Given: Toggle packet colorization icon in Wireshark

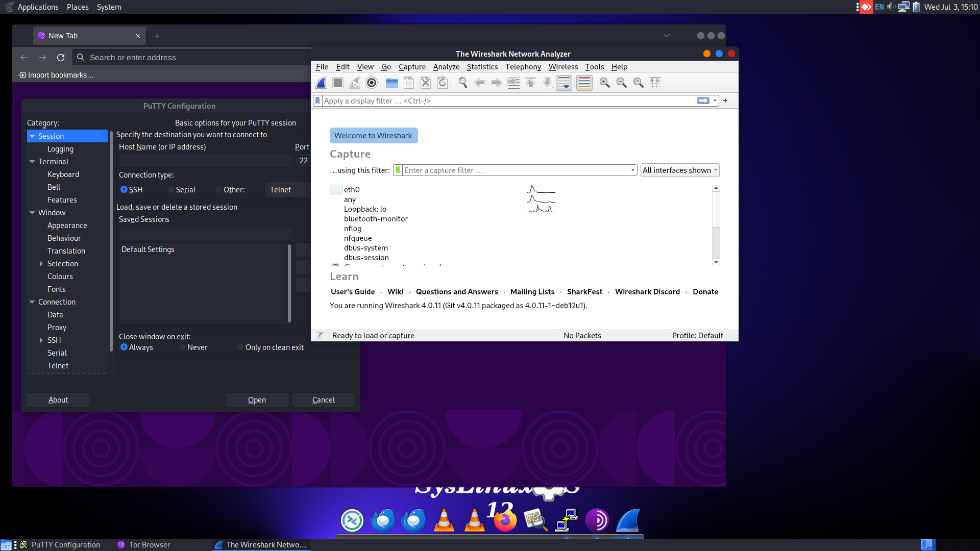Looking at the screenshot, I should (x=584, y=83).
